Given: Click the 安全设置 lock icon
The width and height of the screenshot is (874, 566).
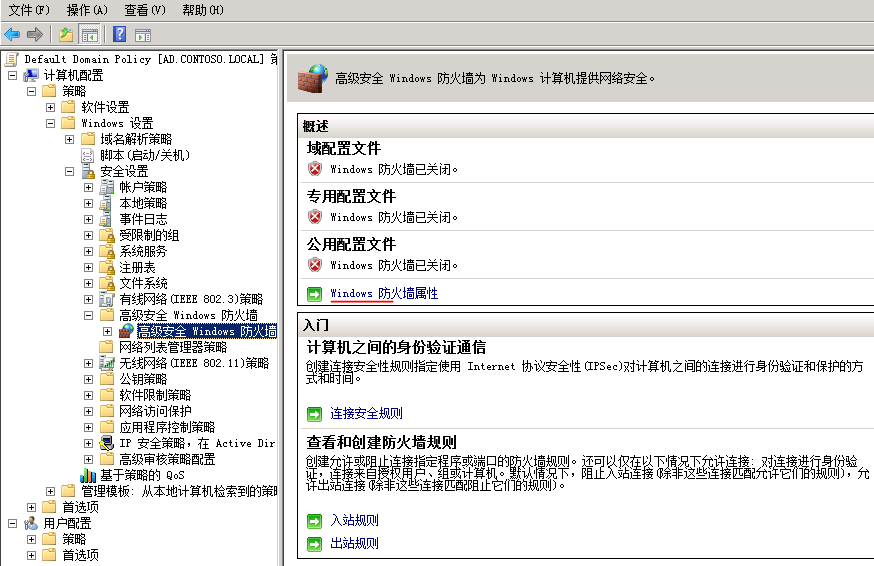Looking at the screenshot, I should (x=88, y=171).
